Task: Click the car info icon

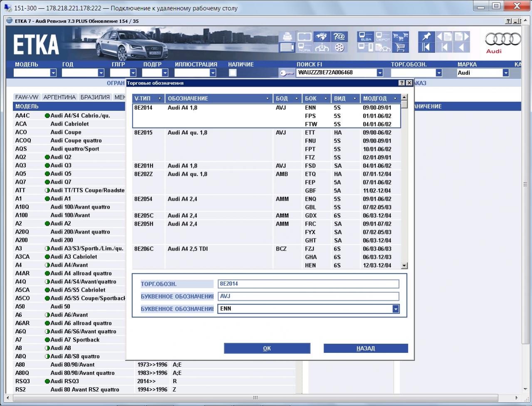Action: (322, 47)
